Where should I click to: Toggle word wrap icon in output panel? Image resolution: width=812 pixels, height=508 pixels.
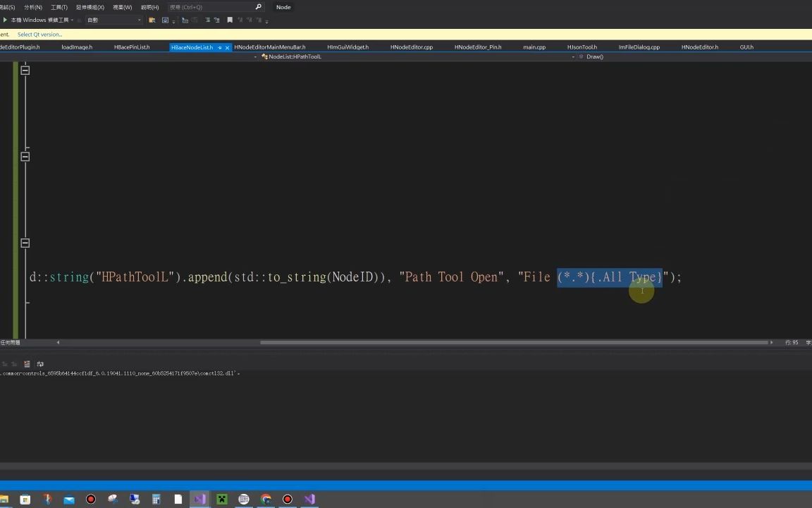point(40,364)
